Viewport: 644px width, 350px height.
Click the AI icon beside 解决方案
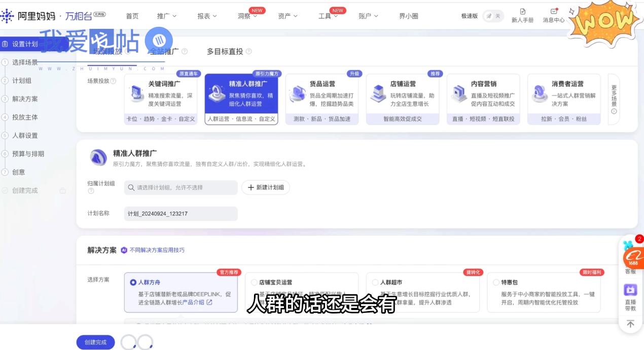tap(124, 250)
